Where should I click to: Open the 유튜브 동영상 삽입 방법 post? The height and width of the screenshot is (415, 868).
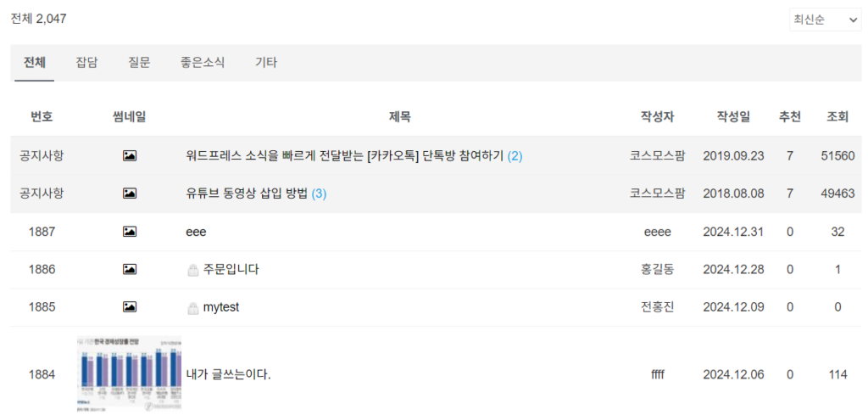(x=248, y=193)
